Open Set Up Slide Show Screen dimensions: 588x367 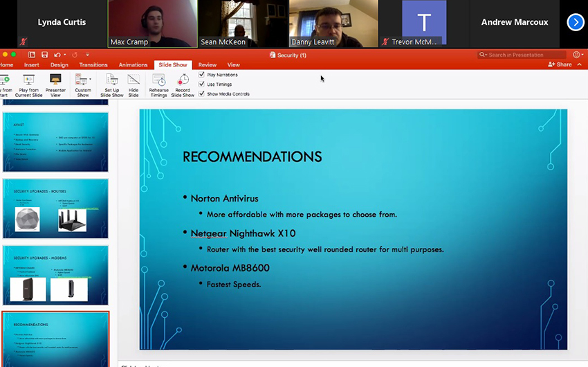112,85
